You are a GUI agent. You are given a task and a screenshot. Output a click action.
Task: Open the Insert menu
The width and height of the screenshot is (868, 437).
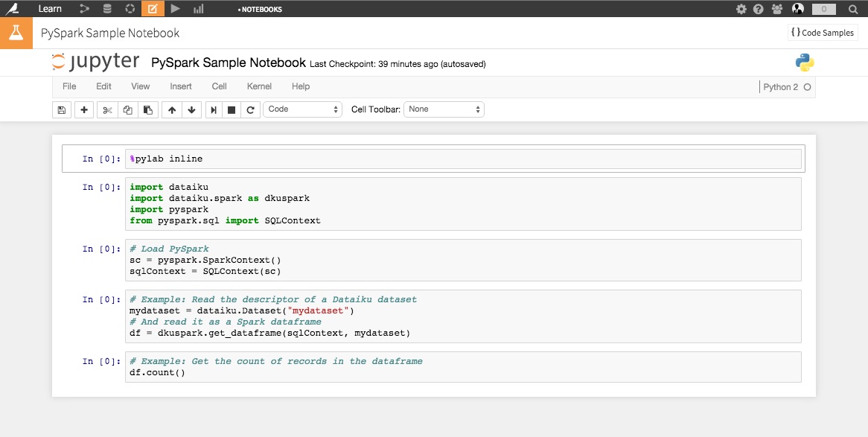pyautogui.click(x=181, y=86)
